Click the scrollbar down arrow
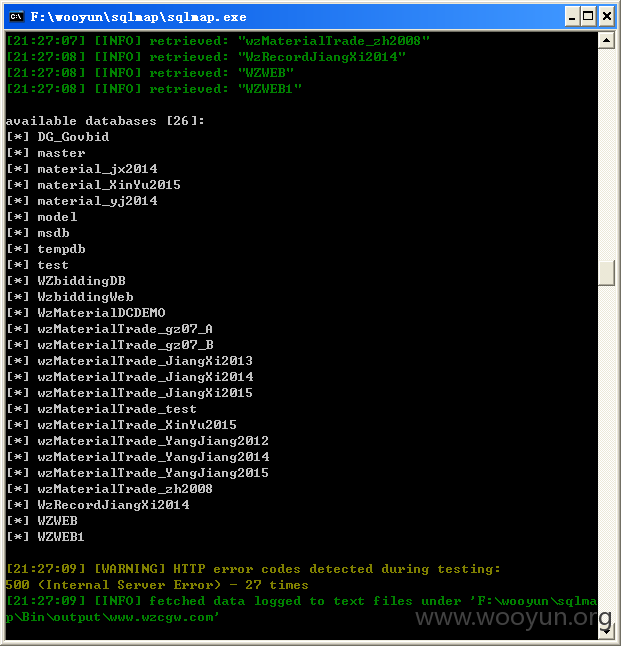Image resolution: width=621 pixels, height=646 pixels. [606, 630]
